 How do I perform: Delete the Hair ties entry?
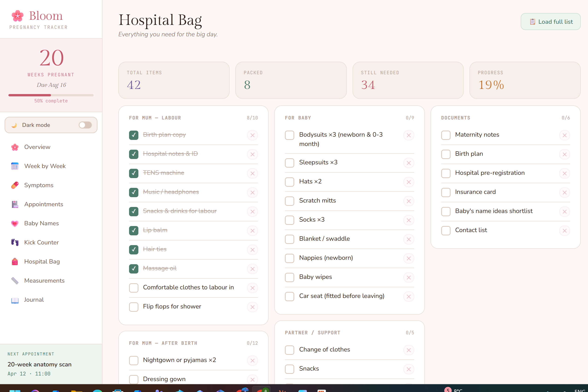[x=253, y=250]
